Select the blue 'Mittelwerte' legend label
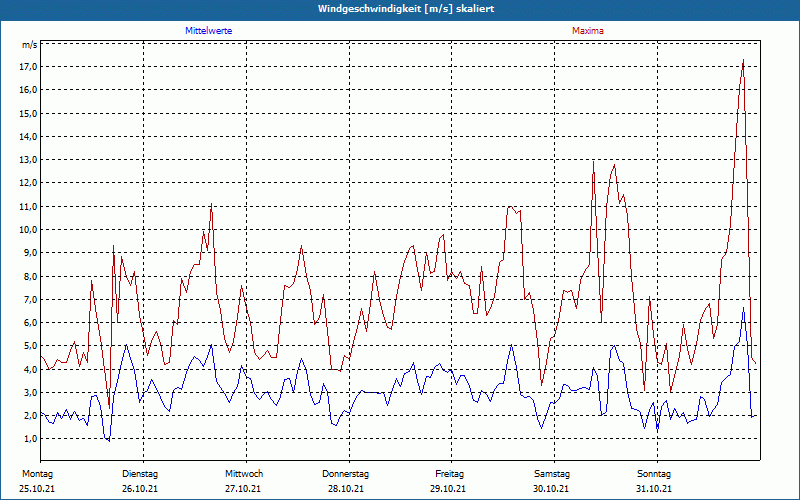This screenshot has height=500, width=800. click(209, 31)
